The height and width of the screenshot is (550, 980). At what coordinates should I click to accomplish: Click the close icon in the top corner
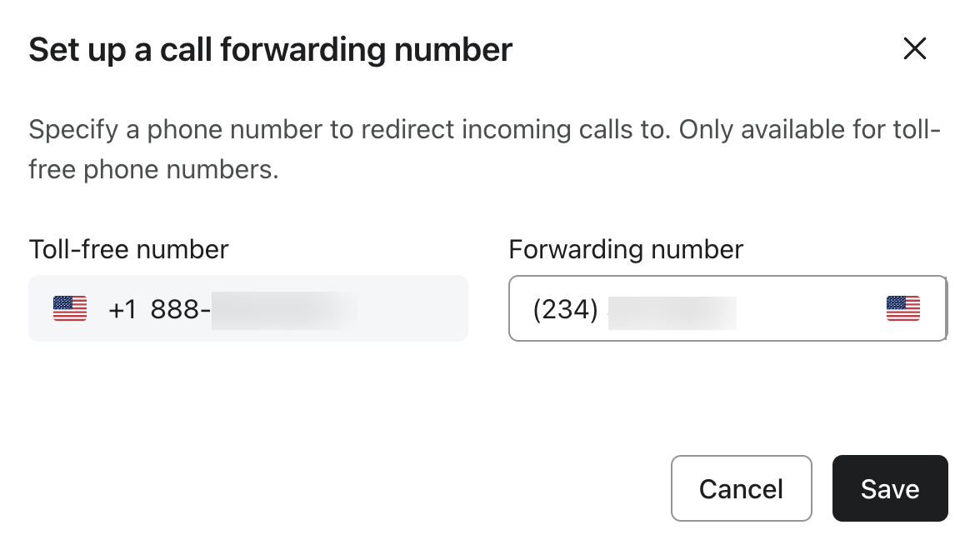click(x=914, y=49)
